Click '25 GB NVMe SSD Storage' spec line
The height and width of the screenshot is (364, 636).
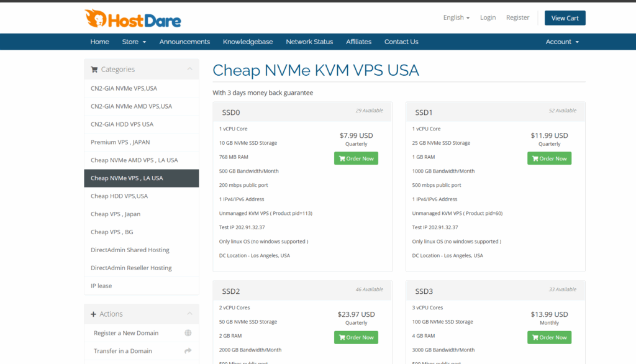(442, 143)
